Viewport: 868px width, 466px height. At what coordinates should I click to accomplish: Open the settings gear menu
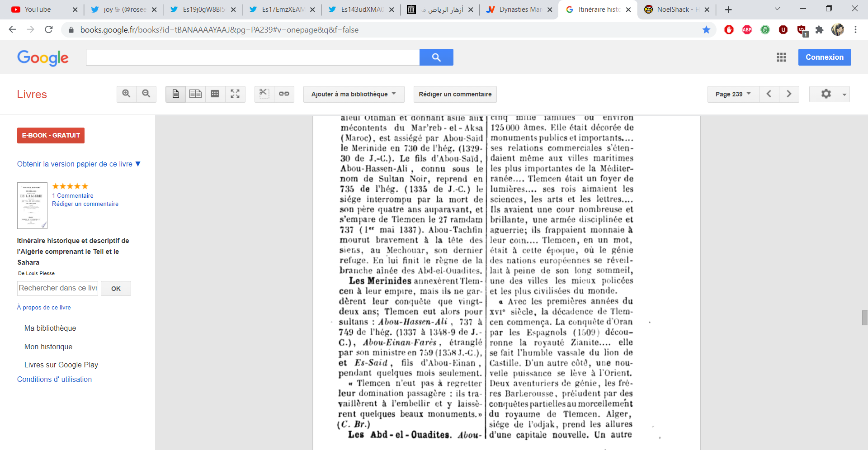830,94
